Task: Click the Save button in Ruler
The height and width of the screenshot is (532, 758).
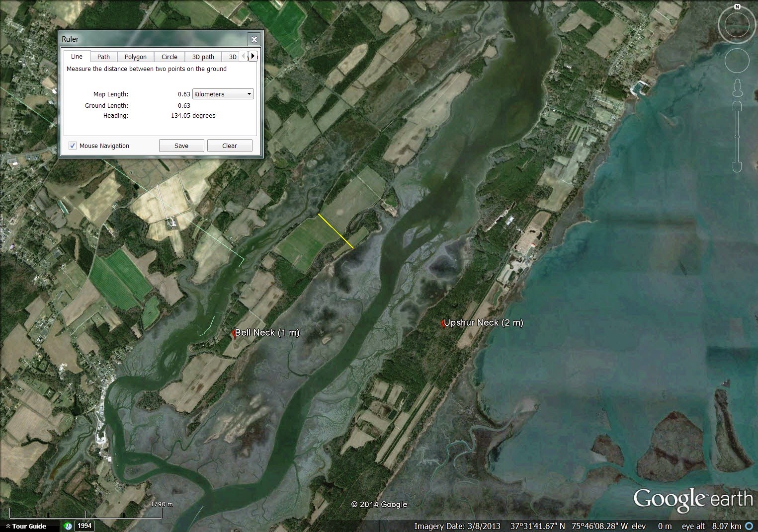Action: coord(181,146)
